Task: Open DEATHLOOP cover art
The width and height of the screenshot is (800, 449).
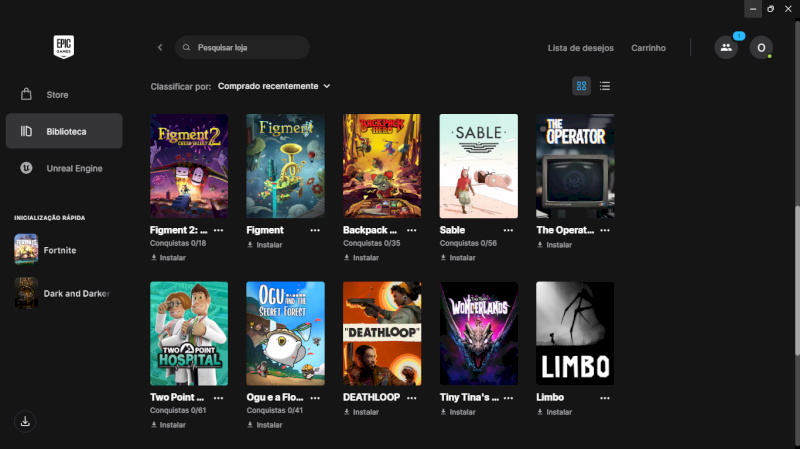Action: click(x=382, y=333)
